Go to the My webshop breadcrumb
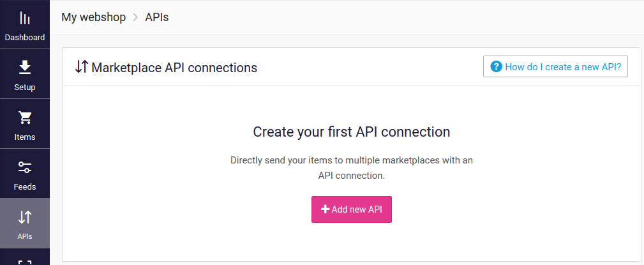Screen dimensions: 644x265 pos(94,17)
